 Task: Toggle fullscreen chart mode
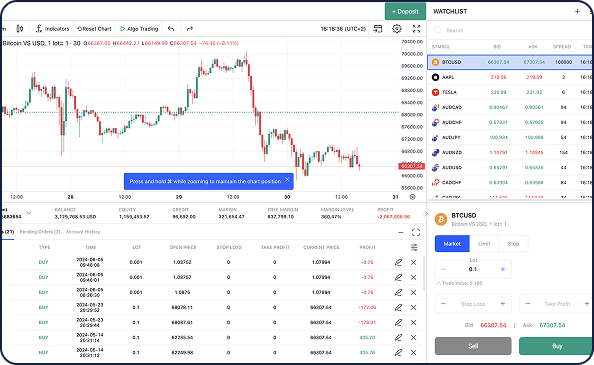click(416, 29)
